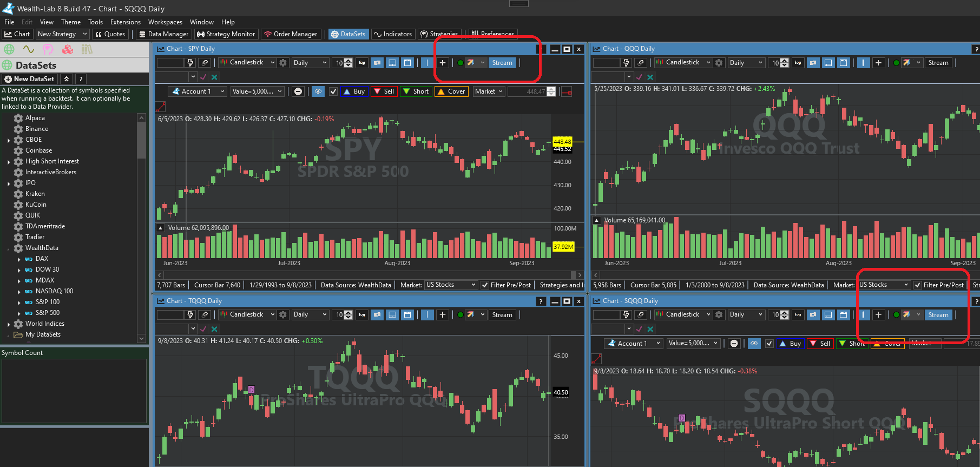Click the green streaming status indicator in SPY chart

pos(461,63)
